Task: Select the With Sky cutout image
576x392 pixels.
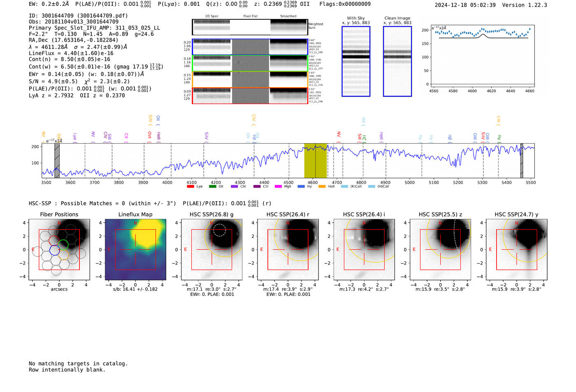Action: click(x=356, y=61)
